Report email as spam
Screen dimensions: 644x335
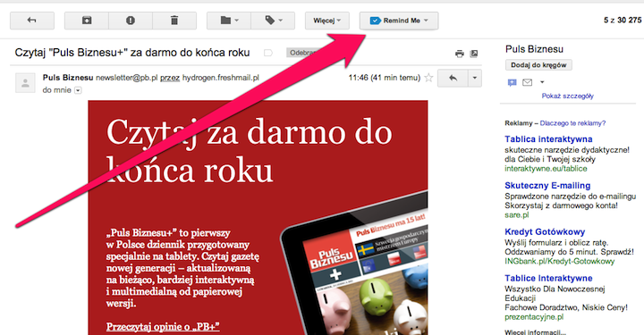point(131,21)
